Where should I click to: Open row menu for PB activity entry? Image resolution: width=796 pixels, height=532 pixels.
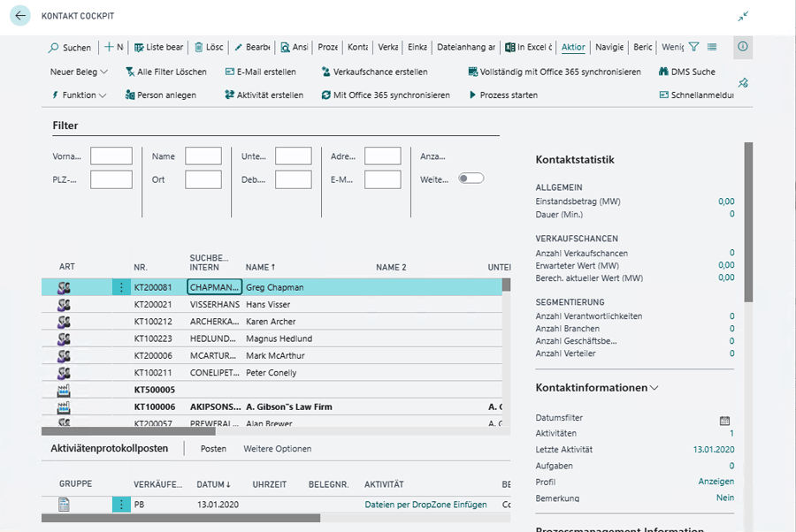click(121, 504)
